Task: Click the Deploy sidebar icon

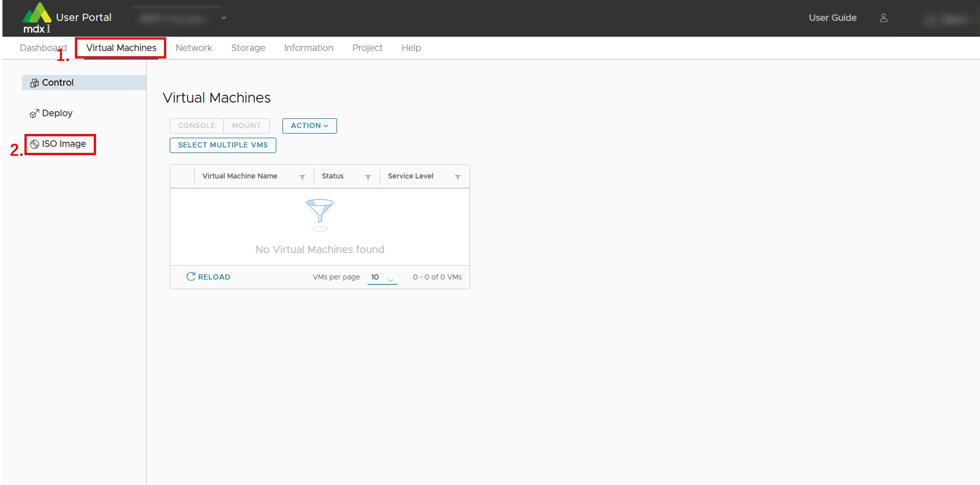Action: click(34, 114)
